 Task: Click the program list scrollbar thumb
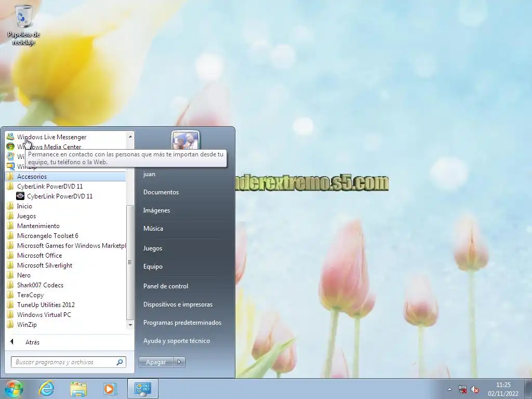[x=130, y=262]
